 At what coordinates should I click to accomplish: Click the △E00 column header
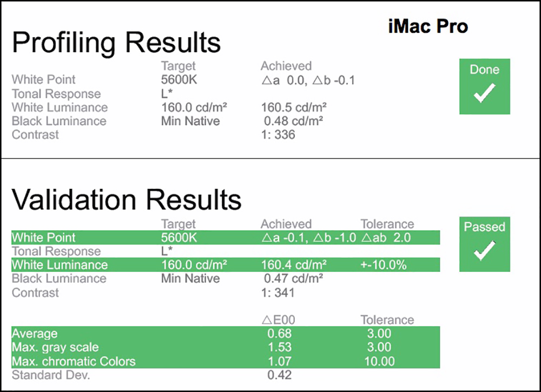click(x=278, y=320)
